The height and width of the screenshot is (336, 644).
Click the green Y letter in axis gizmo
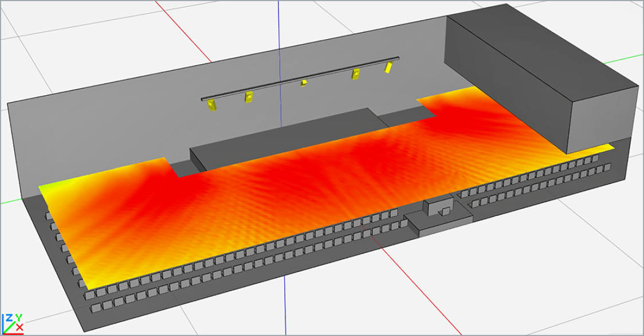point(19,317)
